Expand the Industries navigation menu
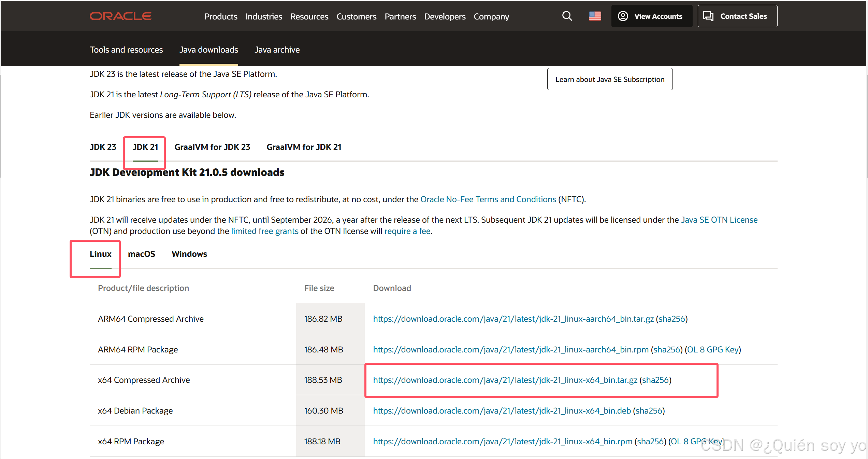Viewport: 868px width, 459px height. 264,16
